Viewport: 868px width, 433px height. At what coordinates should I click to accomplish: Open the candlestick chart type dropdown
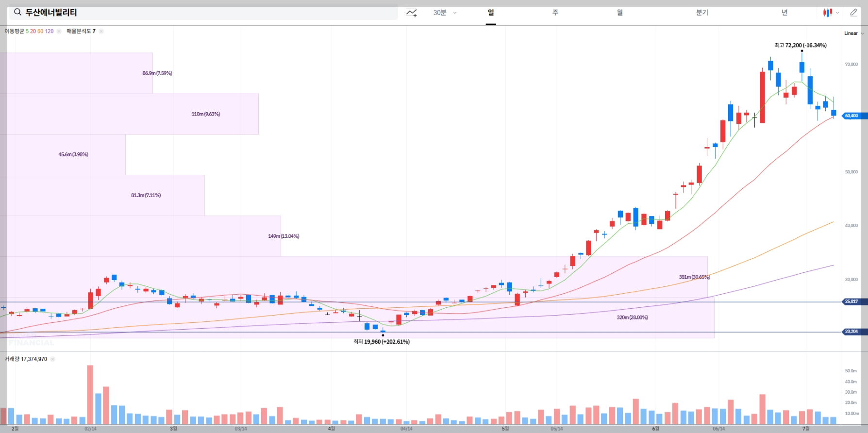click(x=831, y=13)
